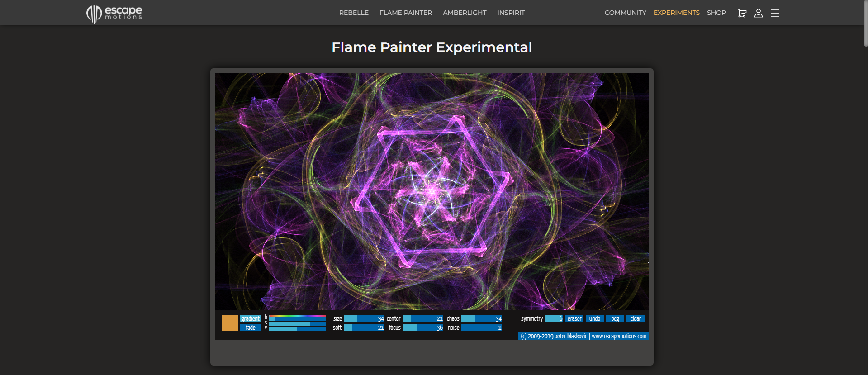Change the symmetry value slider
The height and width of the screenshot is (375, 868).
(554, 318)
